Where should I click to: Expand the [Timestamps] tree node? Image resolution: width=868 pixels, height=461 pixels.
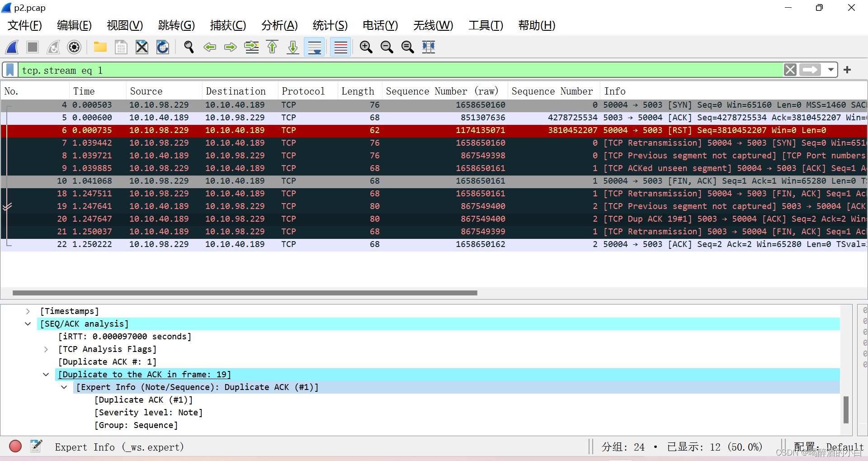click(28, 311)
